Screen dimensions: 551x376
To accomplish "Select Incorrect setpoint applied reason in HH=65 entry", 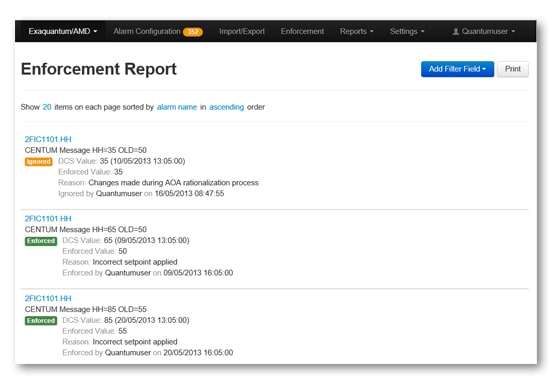I will click(x=135, y=262).
